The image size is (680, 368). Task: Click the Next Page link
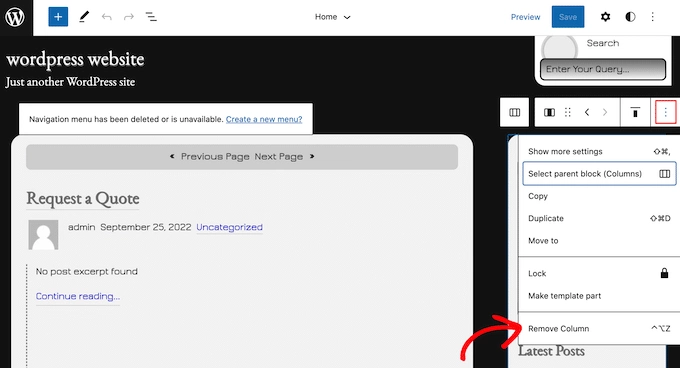coord(284,156)
